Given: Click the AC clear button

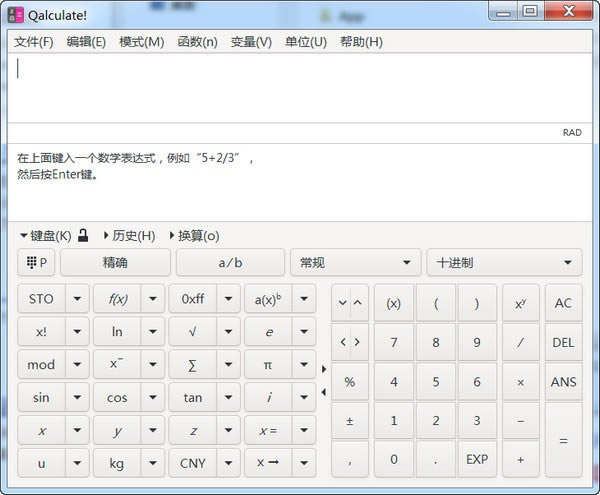Looking at the screenshot, I should click(564, 303).
